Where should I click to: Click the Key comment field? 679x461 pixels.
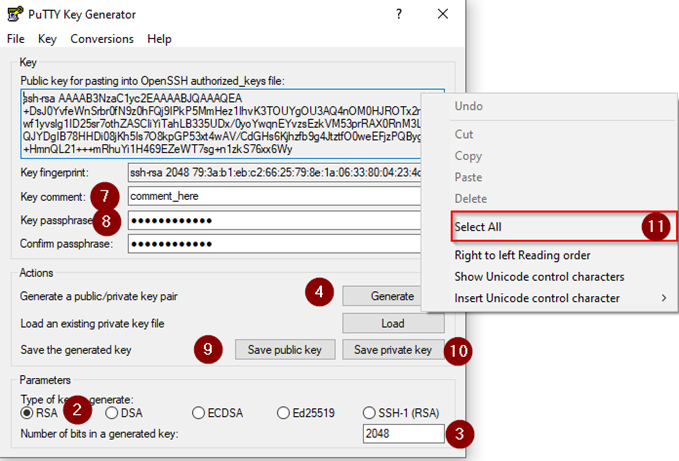[x=275, y=196]
